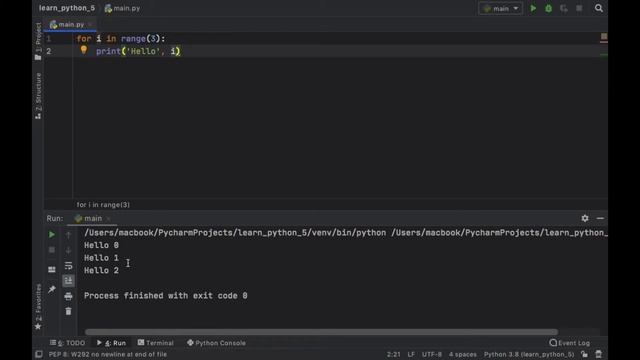Open the main run configuration dropdown
640x360 pixels.
click(x=500, y=8)
